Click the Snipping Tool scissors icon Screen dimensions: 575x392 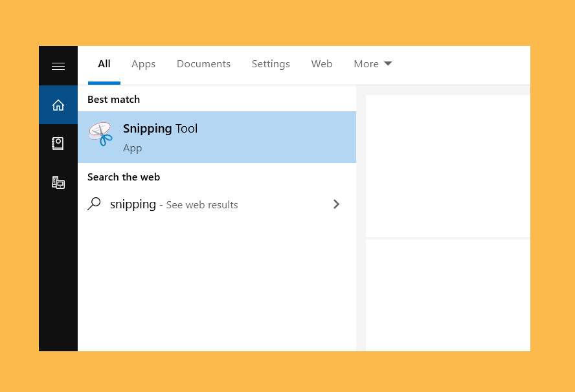pos(100,134)
